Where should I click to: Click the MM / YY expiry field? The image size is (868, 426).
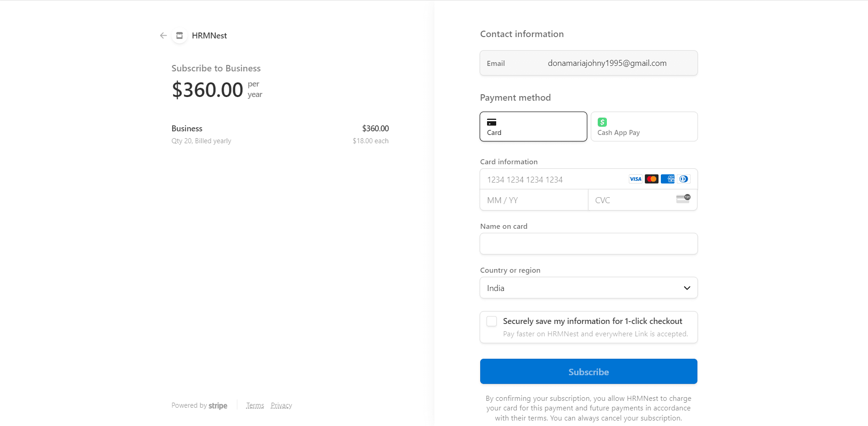(x=533, y=200)
